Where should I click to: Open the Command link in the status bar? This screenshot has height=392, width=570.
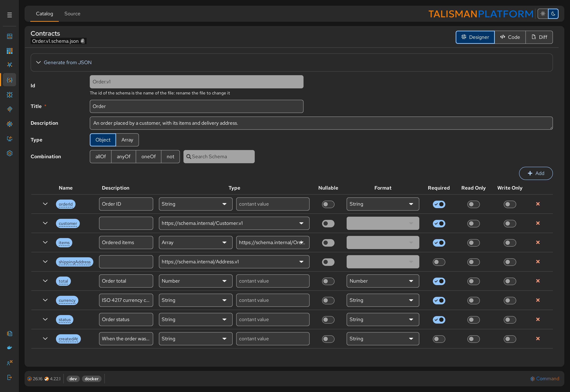(x=545, y=378)
